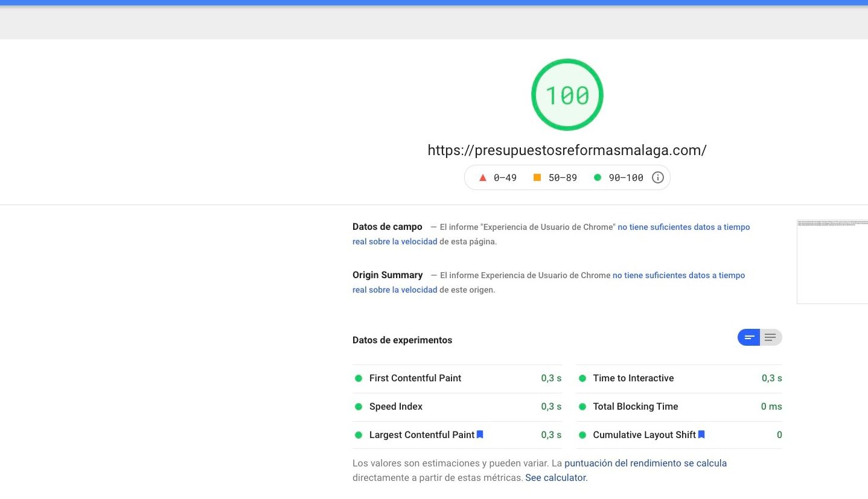Expand the Largest Contentful Paint metric row

click(457, 435)
